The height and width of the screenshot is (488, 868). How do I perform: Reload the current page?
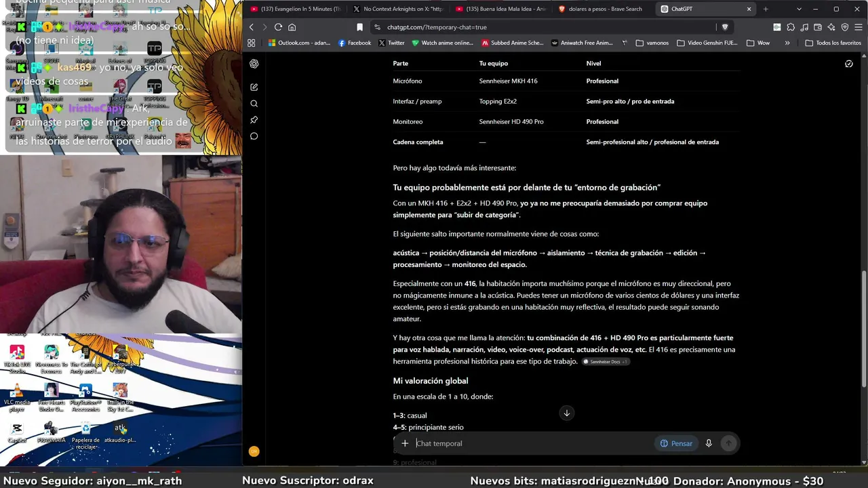278,27
